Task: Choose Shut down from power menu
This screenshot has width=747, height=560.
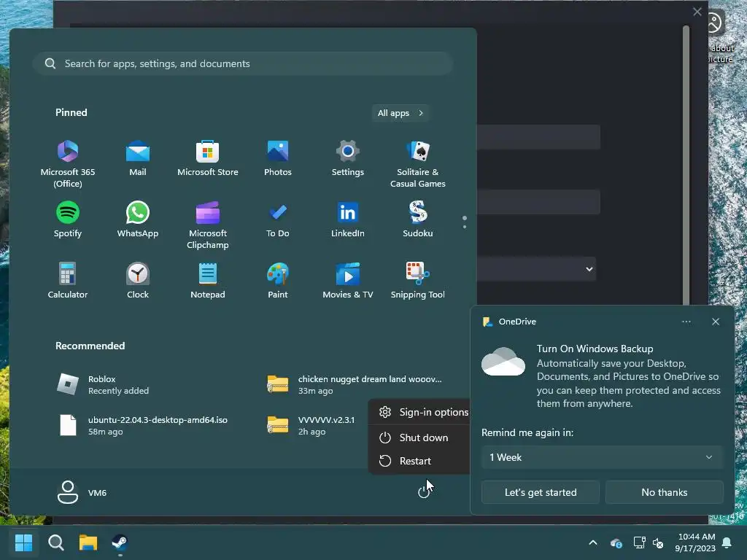Action: click(419, 437)
